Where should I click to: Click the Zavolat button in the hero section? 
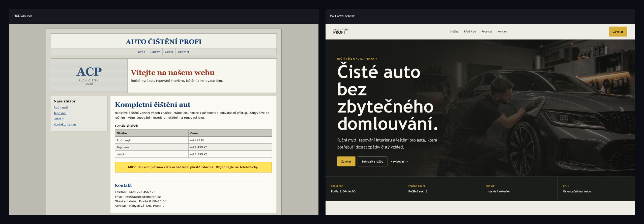(346, 162)
